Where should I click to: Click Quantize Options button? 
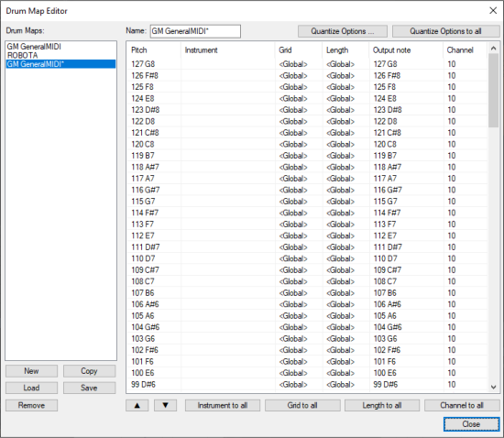pyautogui.click(x=343, y=31)
